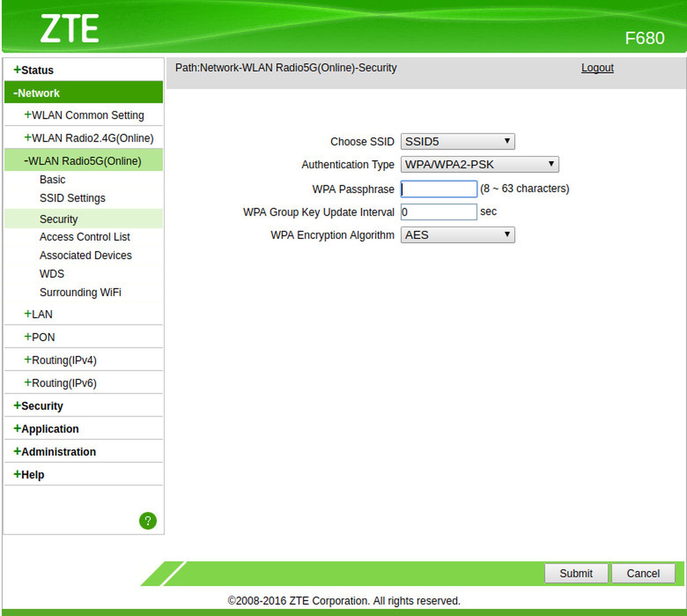Click the Logout link

[x=597, y=68]
